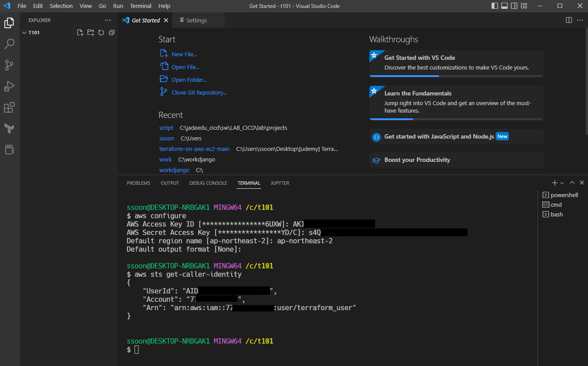The width and height of the screenshot is (588, 366).
Task: Switch to the DEBUG CONSOLE tab
Action: click(x=208, y=183)
